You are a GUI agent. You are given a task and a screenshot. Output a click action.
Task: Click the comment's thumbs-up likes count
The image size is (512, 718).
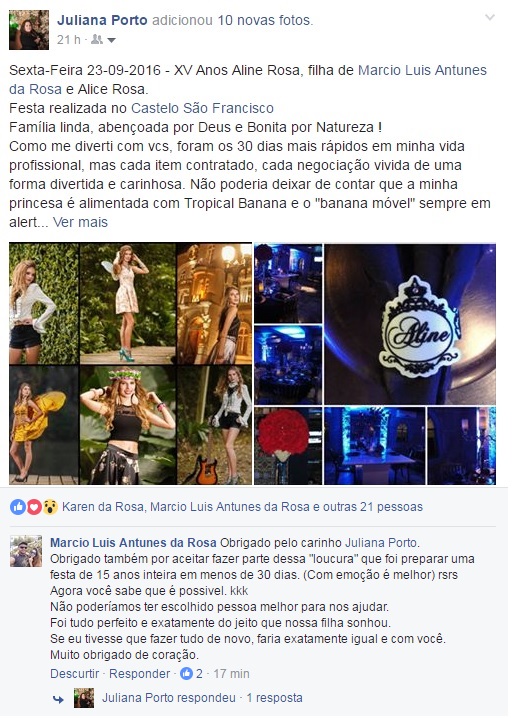coord(191,674)
